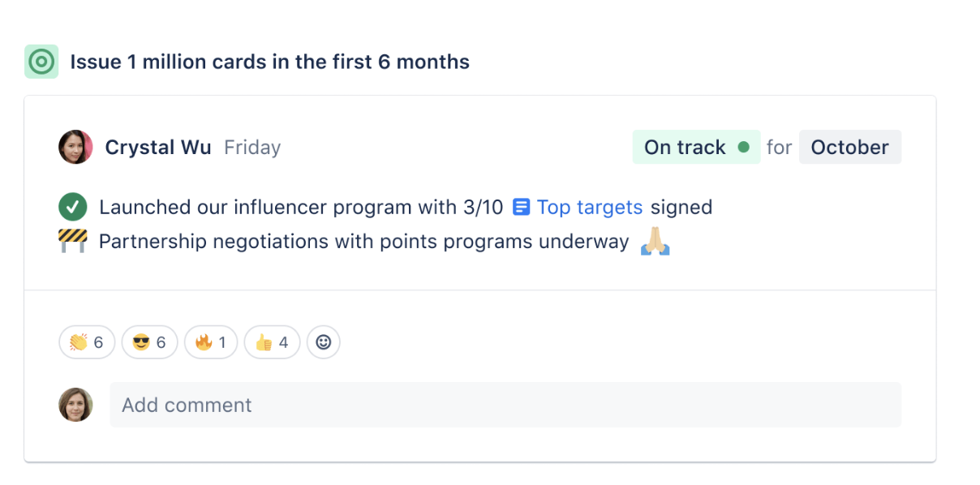Click the blue document icon before Top targets
This screenshot has height=485, width=980.
[x=522, y=207]
